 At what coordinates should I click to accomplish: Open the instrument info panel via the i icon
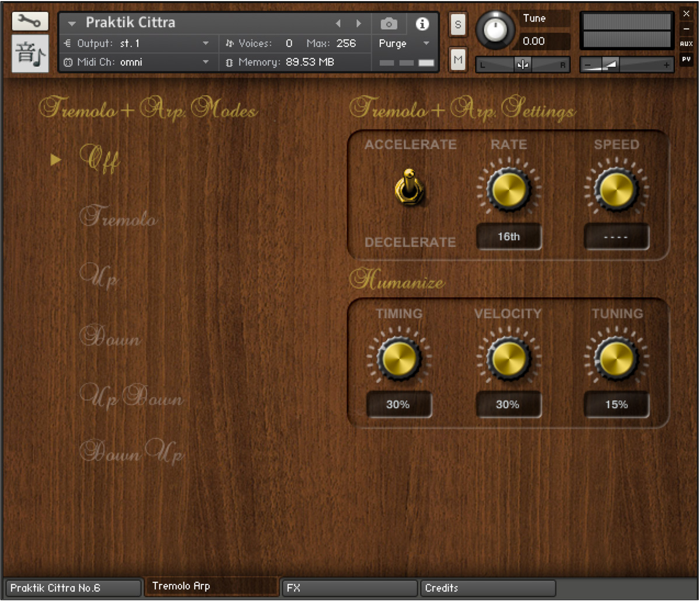point(423,23)
